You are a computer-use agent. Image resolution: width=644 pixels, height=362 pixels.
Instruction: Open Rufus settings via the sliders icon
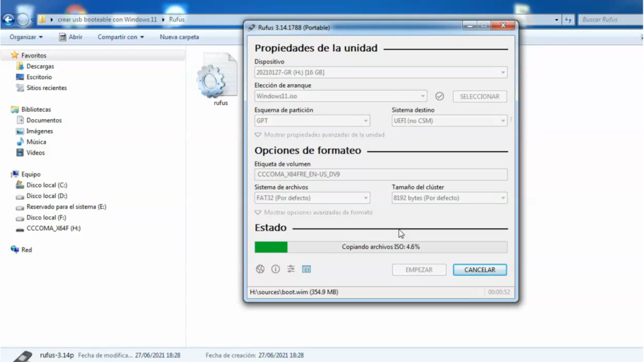(x=291, y=269)
